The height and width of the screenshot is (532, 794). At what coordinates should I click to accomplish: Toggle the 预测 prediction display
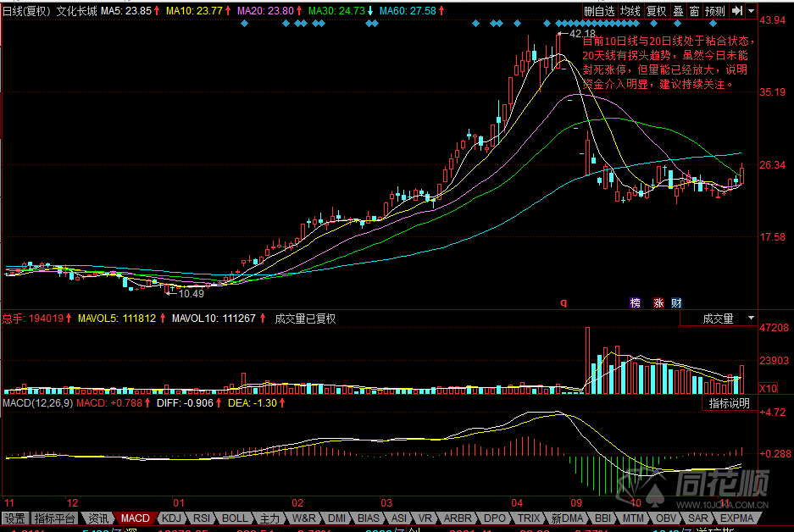pyautogui.click(x=715, y=11)
